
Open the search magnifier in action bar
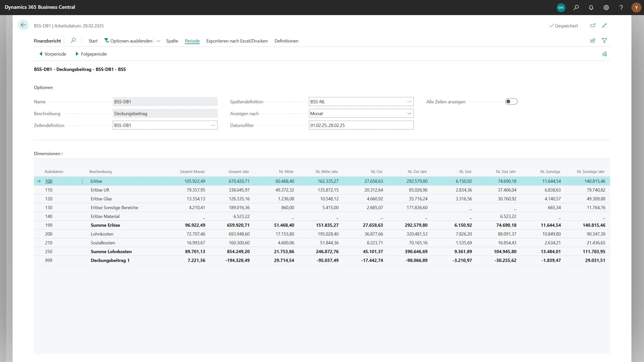click(73, 40)
